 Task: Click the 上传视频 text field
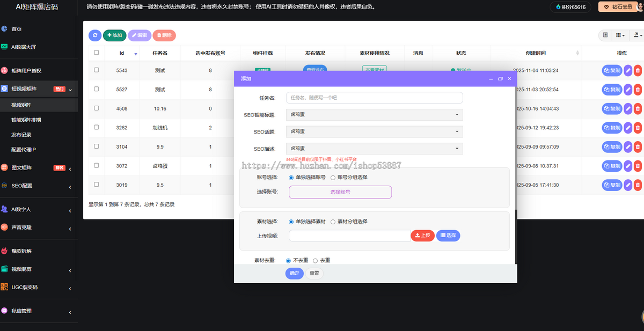click(x=349, y=236)
